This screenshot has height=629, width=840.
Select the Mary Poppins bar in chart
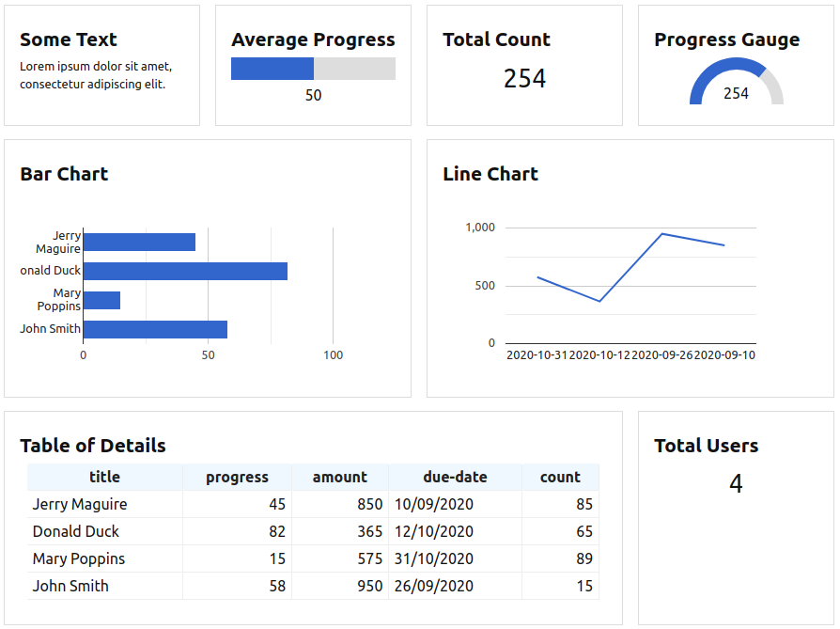[101, 301]
